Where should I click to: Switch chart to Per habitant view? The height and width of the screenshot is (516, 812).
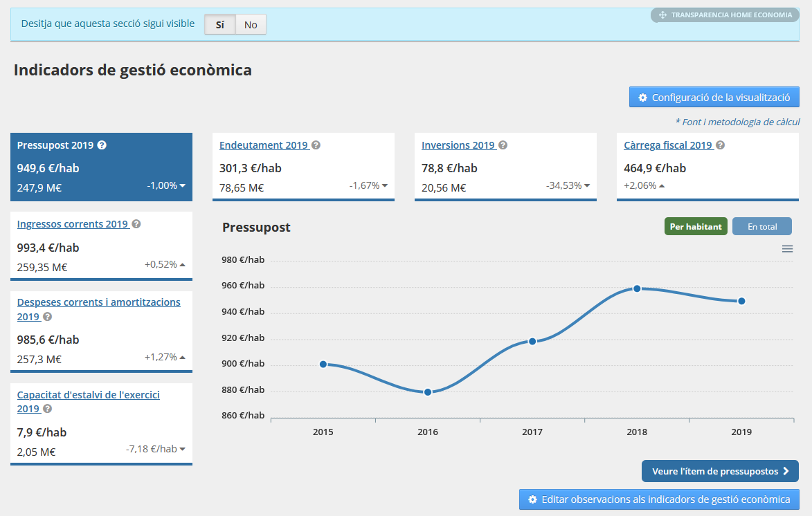coord(696,227)
